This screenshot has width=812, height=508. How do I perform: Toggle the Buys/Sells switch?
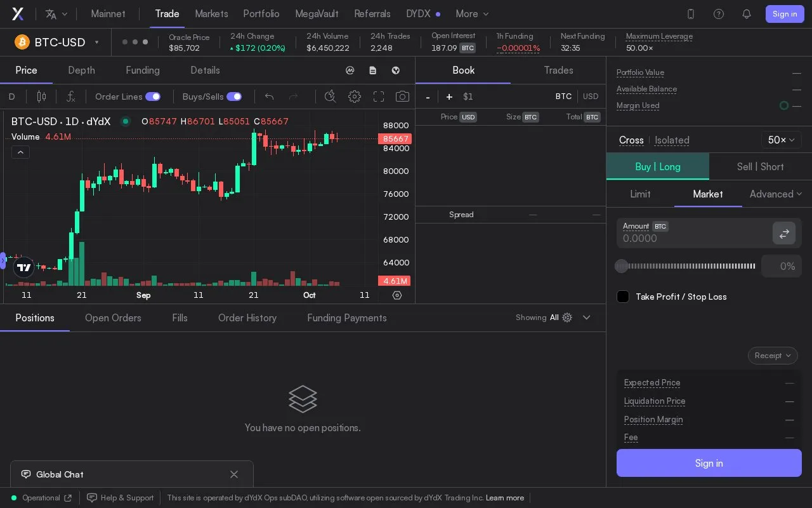tap(234, 97)
